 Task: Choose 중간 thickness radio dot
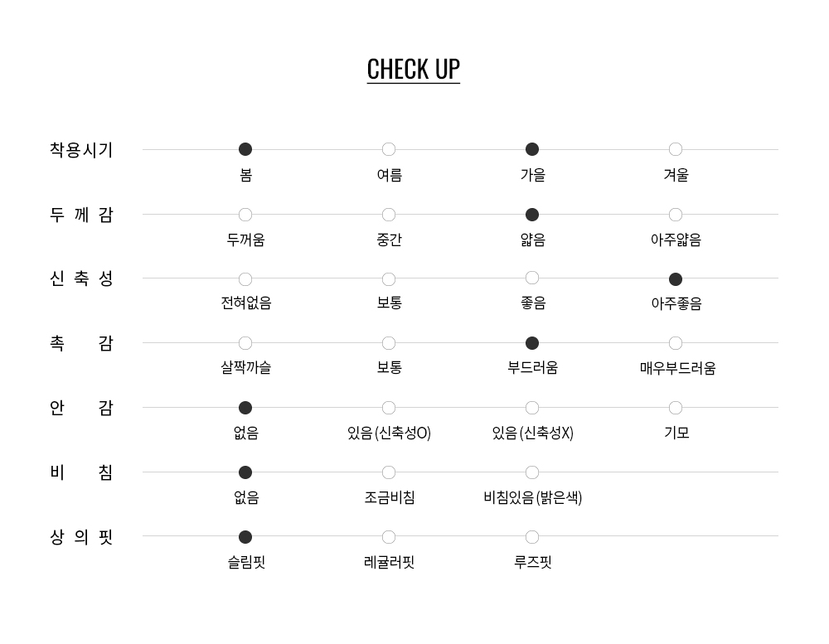coord(389,215)
